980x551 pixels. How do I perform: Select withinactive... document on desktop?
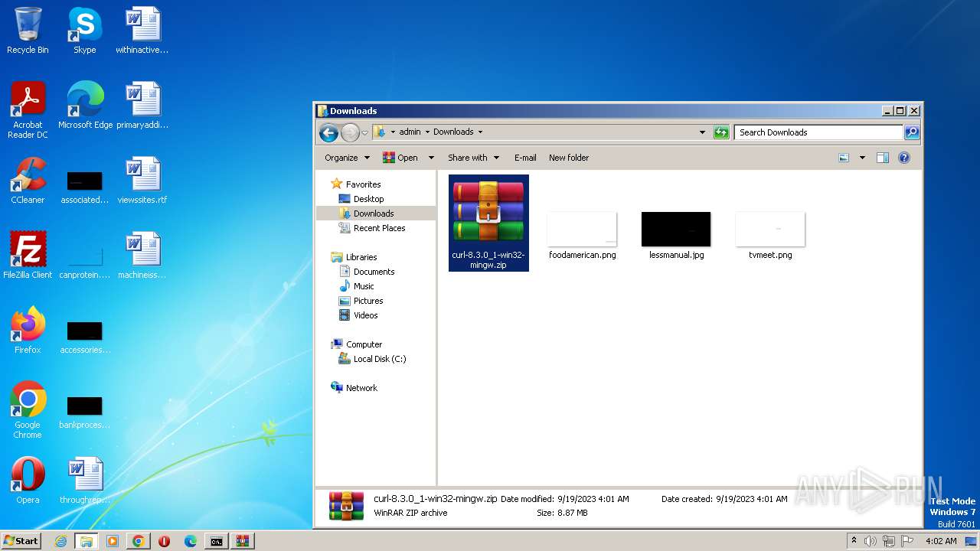(142, 31)
